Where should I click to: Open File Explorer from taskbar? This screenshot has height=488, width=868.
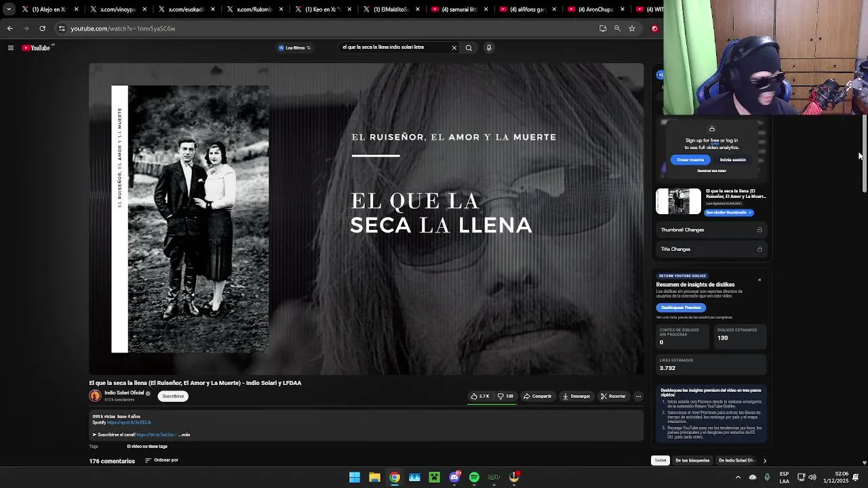pyautogui.click(x=374, y=477)
